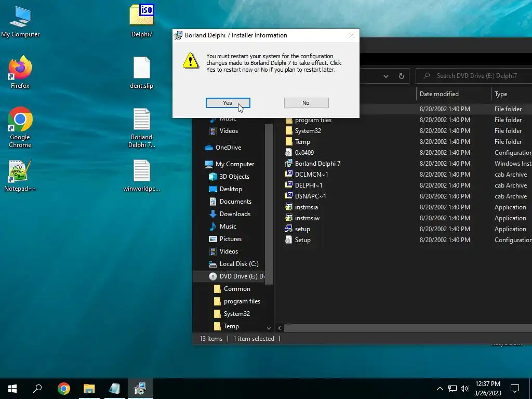Select DSNAPC~1 cab archive
The width and height of the screenshot is (532, 399).
tap(310, 196)
